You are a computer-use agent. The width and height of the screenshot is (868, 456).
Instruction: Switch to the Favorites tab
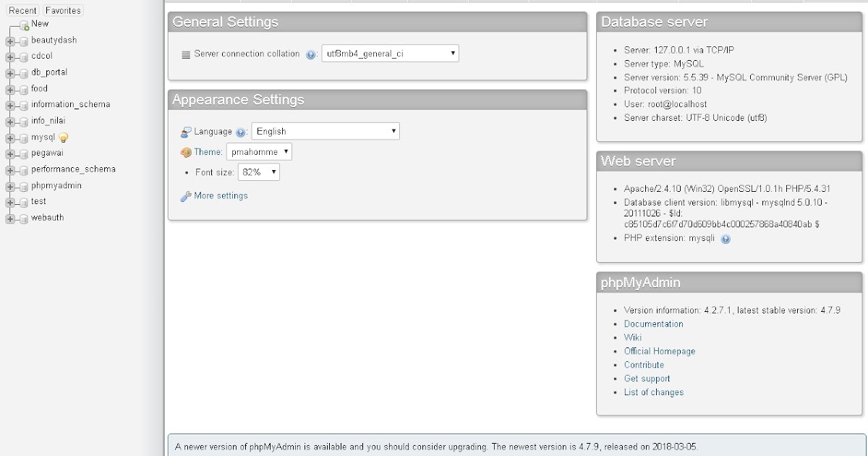point(62,10)
